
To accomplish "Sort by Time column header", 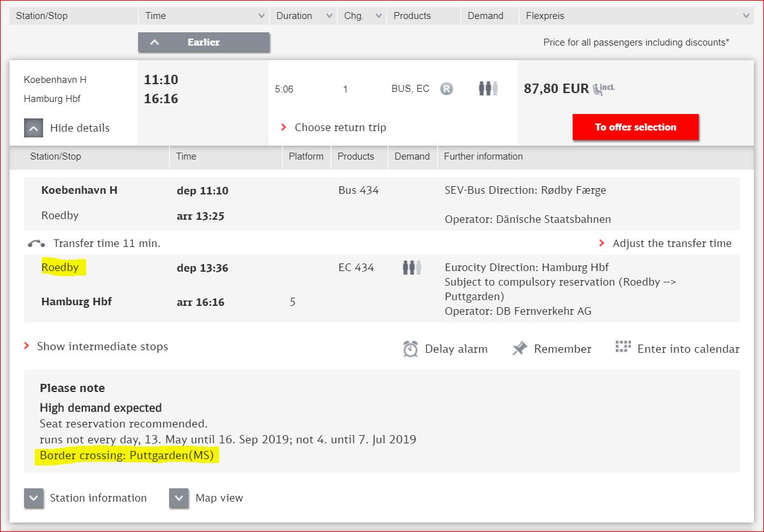I will click(x=203, y=16).
